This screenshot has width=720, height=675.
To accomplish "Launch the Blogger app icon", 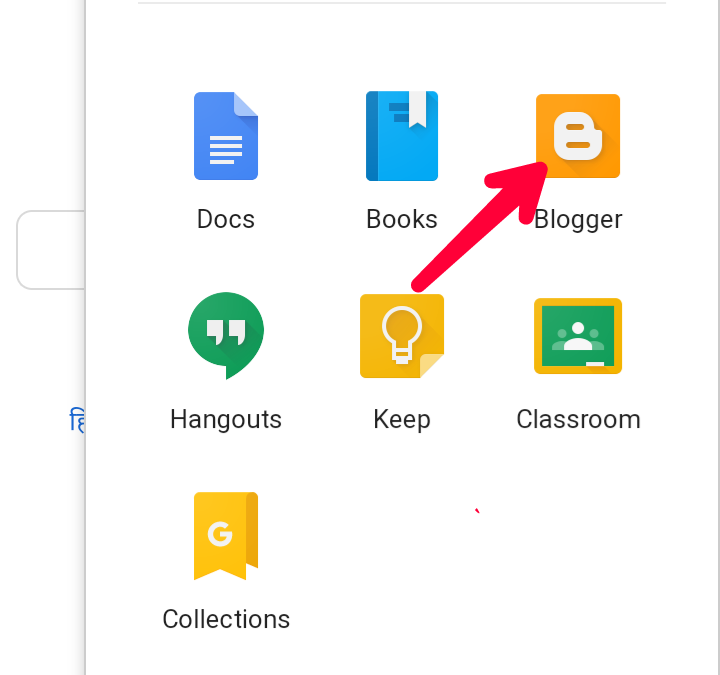I will pos(578,136).
